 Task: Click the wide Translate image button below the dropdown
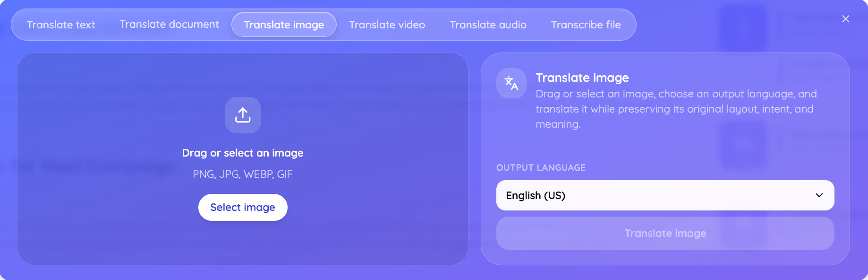point(665,233)
